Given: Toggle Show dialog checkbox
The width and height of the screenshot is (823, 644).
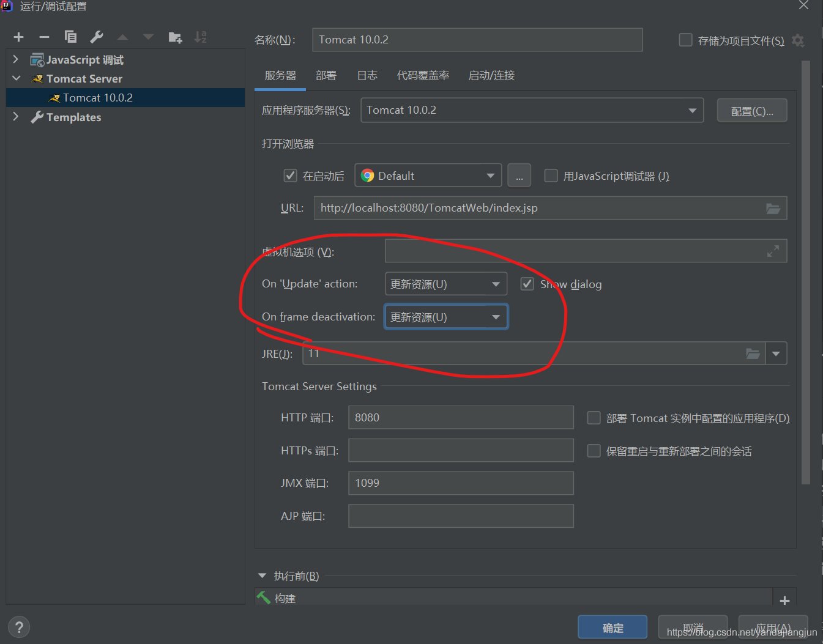Looking at the screenshot, I should point(527,284).
